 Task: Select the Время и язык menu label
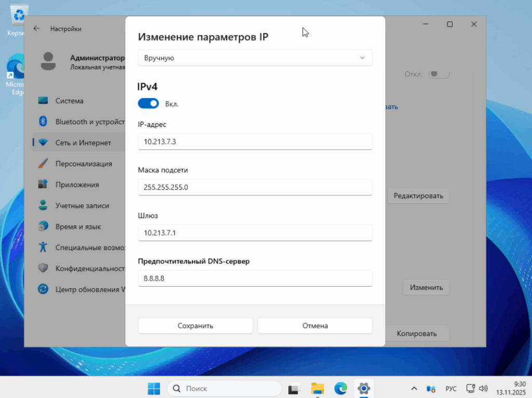pyautogui.click(x=78, y=227)
